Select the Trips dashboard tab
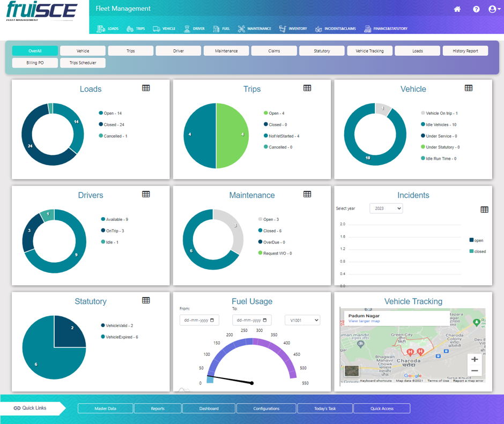504x424 pixels. [x=130, y=51]
